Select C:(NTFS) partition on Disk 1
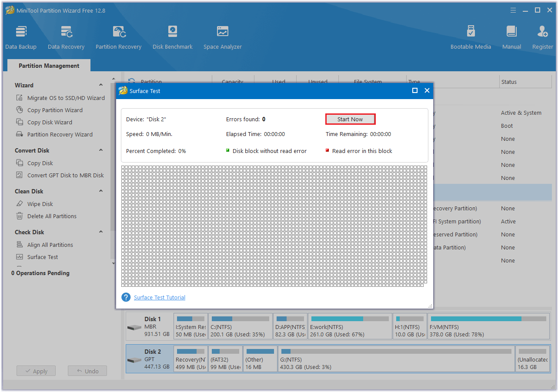558x392 pixels. [x=241, y=326]
